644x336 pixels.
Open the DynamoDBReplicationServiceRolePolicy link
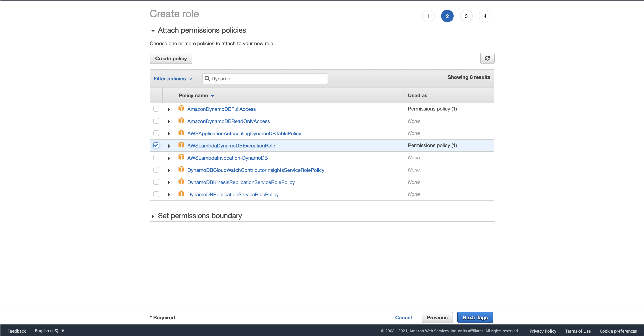coord(233,195)
